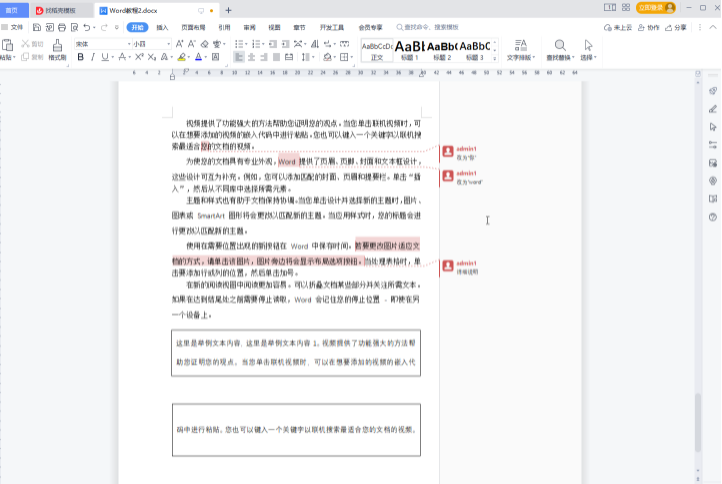Switch to the Insert ribbon tab
The image size is (722, 484).
tap(162, 27)
